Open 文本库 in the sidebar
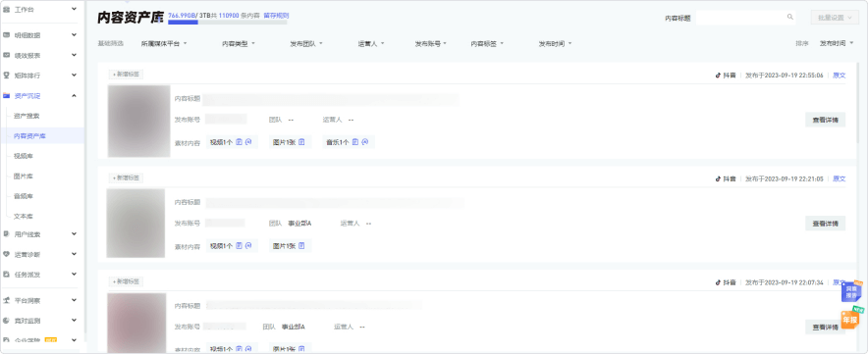Screen dimensions: 868x354 [x=24, y=217]
